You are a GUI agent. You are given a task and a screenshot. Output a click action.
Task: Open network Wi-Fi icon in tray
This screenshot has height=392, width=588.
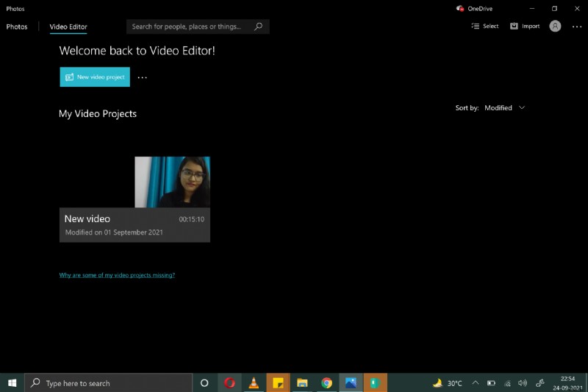pos(507,383)
